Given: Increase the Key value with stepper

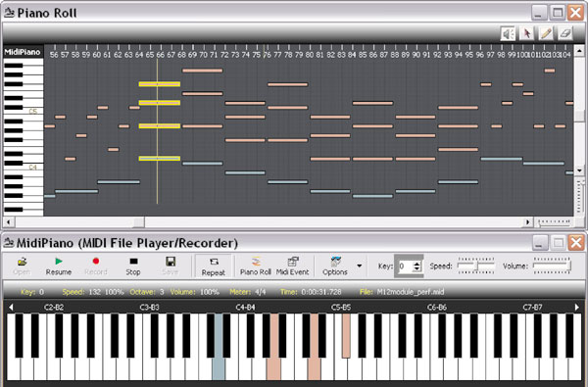Looking at the screenshot, I should coord(416,264).
